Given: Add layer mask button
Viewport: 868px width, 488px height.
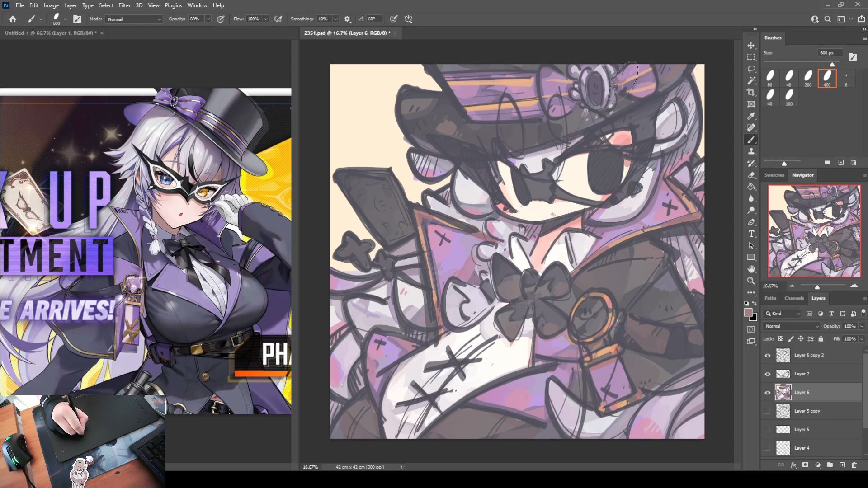Looking at the screenshot, I should (805, 465).
